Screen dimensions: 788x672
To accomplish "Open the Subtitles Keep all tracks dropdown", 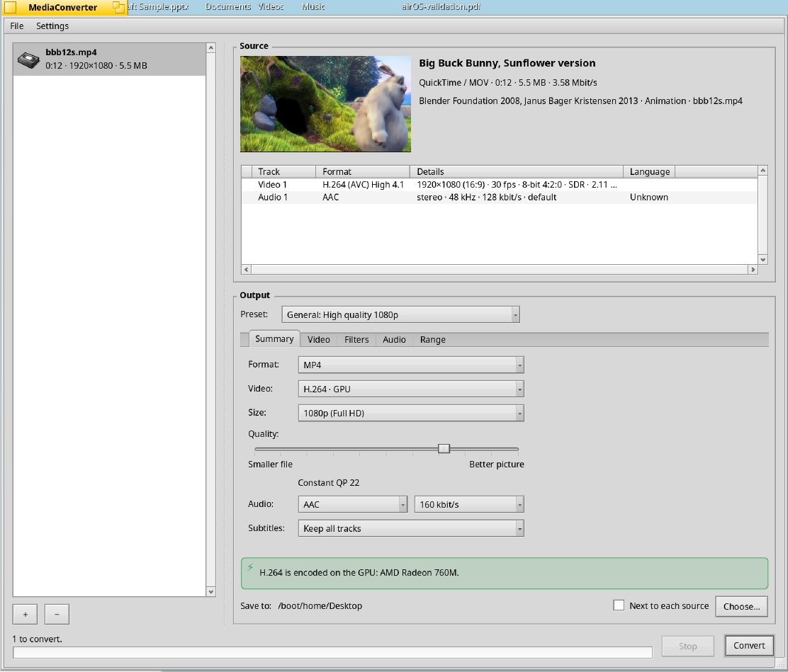I will tap(411, 528).
